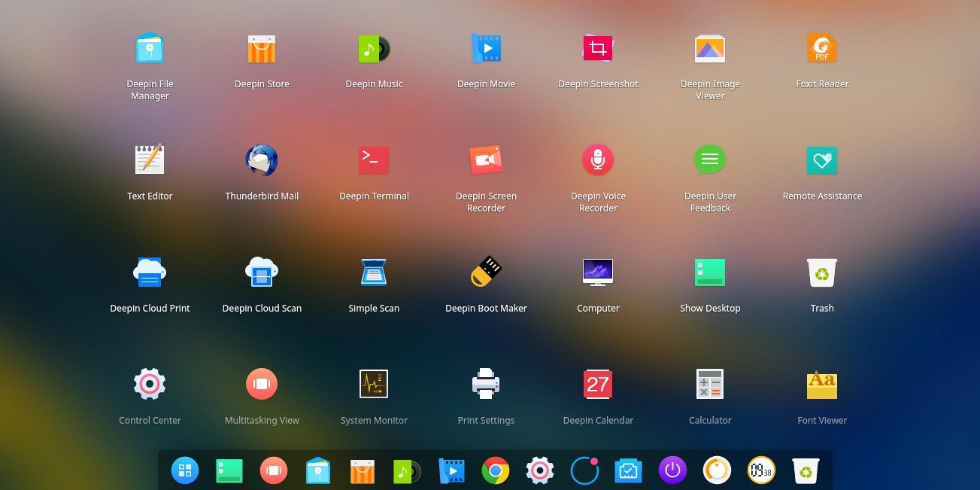Open Deepin Image Viewer
Image resolution: width=980 pixels, height=490 pixels.
click(710, 49)
